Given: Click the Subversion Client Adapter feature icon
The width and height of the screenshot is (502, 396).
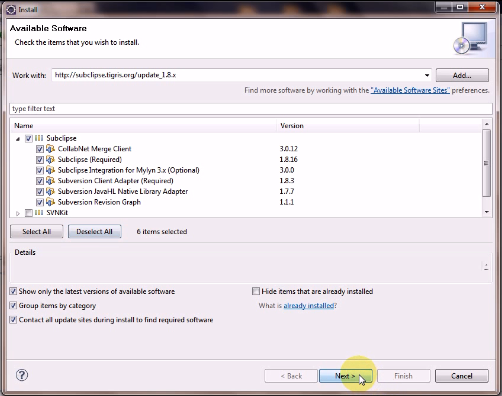Looking at the screenshot, I should (50, 181).
